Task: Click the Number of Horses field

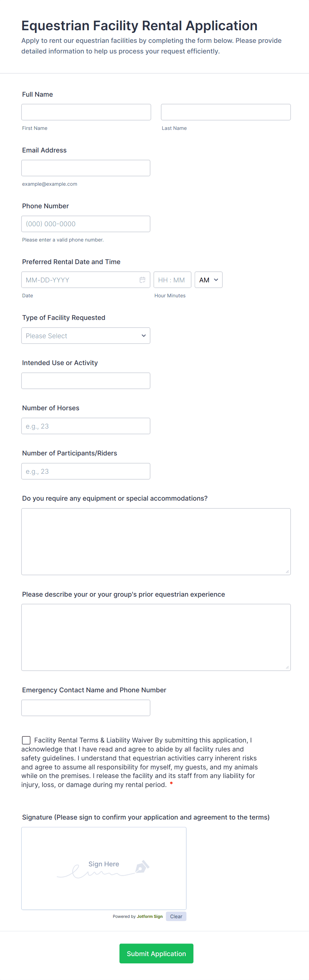Action: click(x=86, y=426)
